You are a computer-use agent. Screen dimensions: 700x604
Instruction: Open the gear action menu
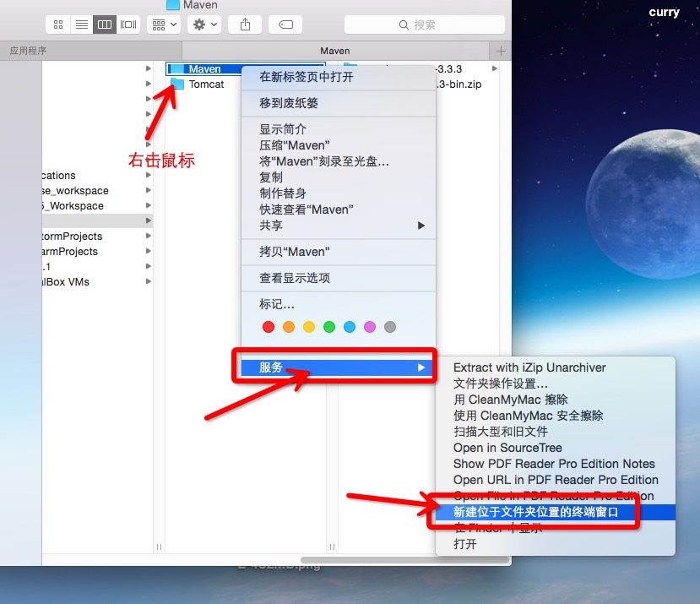click(x=204, y=24)
